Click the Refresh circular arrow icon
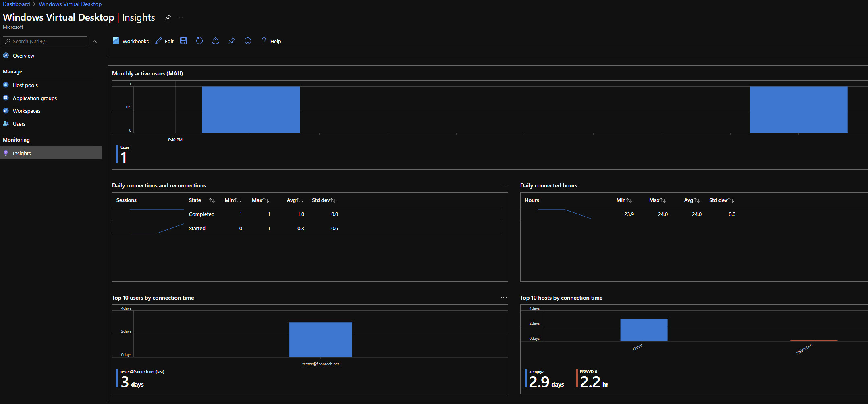This screenshot has height=404, width=868. click(199, 41)
